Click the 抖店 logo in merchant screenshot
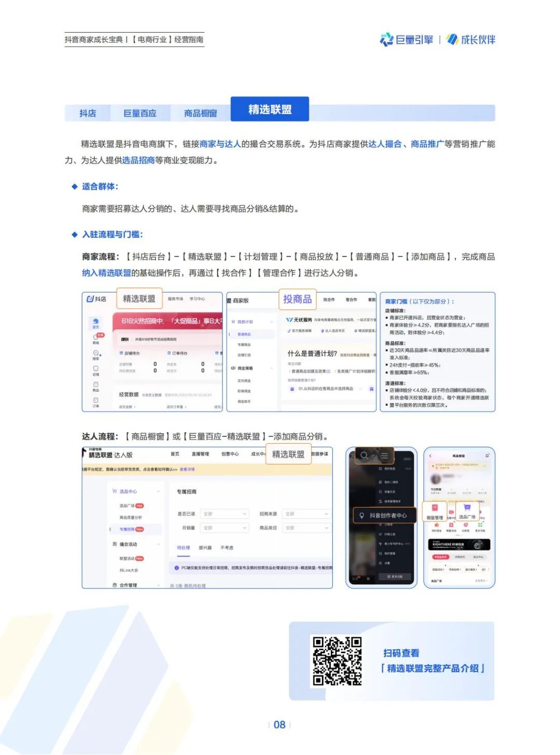The image size is (560, 755). pyautogui.click(x=96, y=299)
